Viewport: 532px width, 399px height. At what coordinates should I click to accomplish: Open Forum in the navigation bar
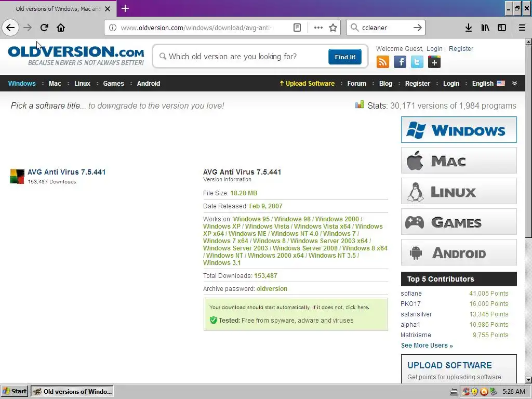(356, 84)
